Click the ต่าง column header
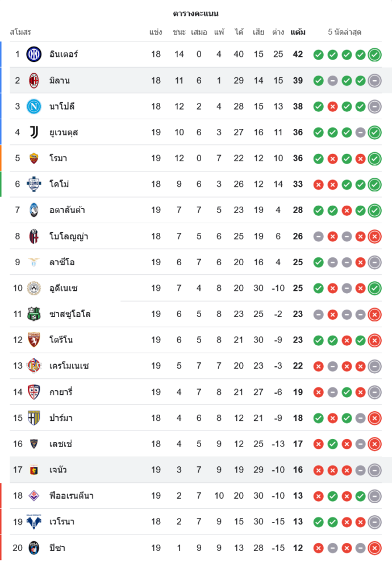Image resolution: width=392 pixels, height=568 pixels. (278, 32)
